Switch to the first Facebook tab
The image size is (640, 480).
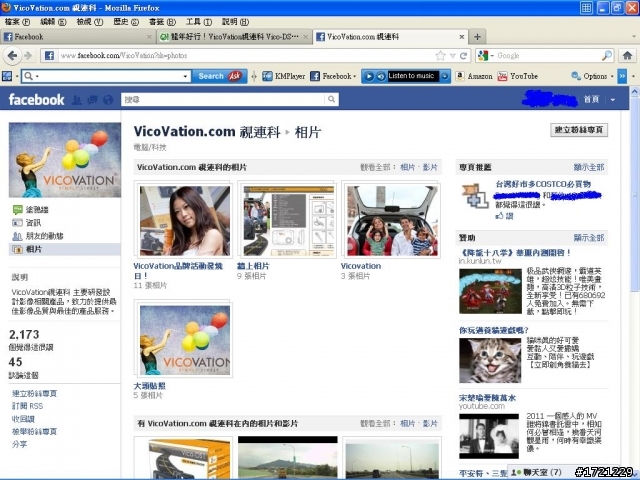click(x=78, y=37)
